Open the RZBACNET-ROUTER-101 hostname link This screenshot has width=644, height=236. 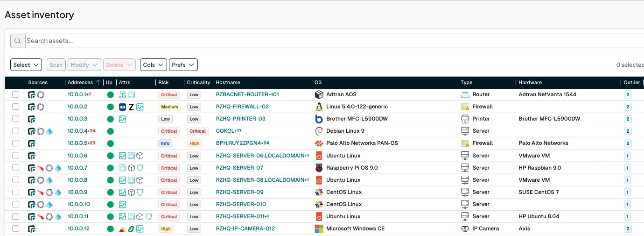(247, 94)
